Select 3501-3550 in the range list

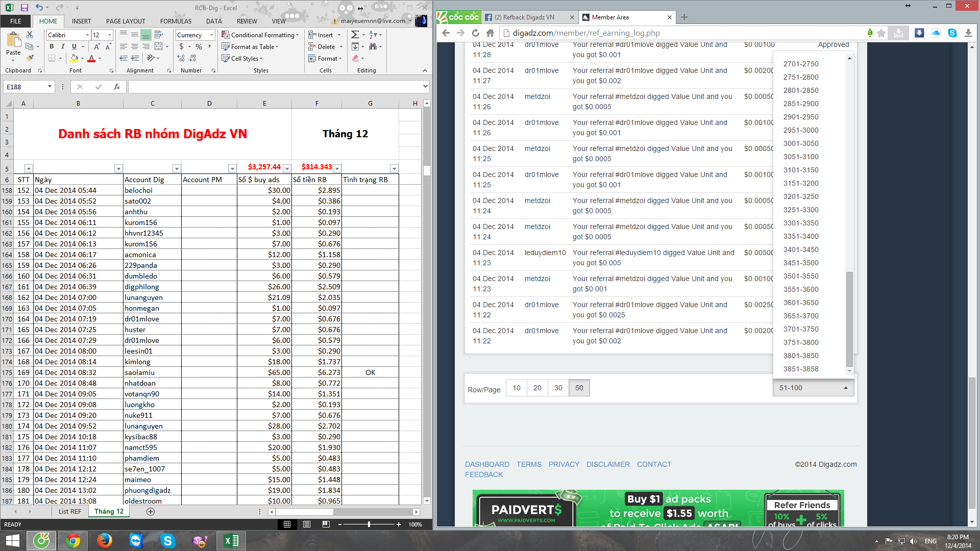point(801,276)
